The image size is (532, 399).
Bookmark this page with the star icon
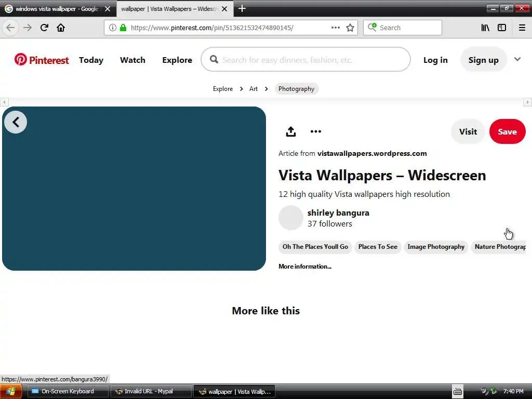350,28
